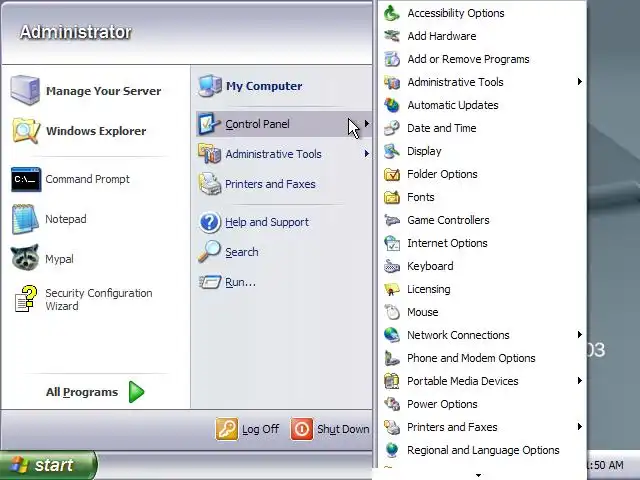
Task: Open Administrative Tools entry in Control Panel list
Action: tap(482, 82)
